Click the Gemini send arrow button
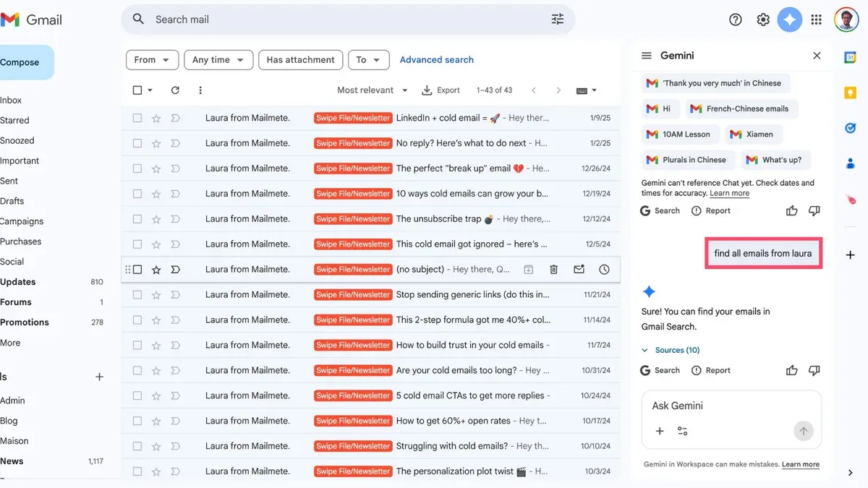The width and height of the screenshot is (868, 488). tap(803, 431)
